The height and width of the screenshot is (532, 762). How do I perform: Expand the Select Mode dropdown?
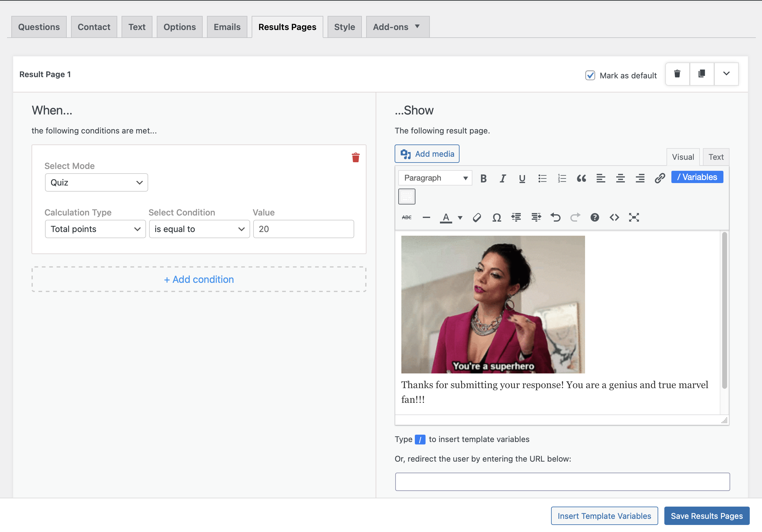tap(96, 183)
